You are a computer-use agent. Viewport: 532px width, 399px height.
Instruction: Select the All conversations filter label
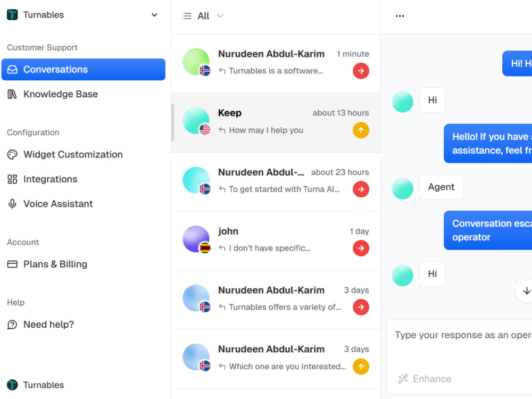coord(203,16)
